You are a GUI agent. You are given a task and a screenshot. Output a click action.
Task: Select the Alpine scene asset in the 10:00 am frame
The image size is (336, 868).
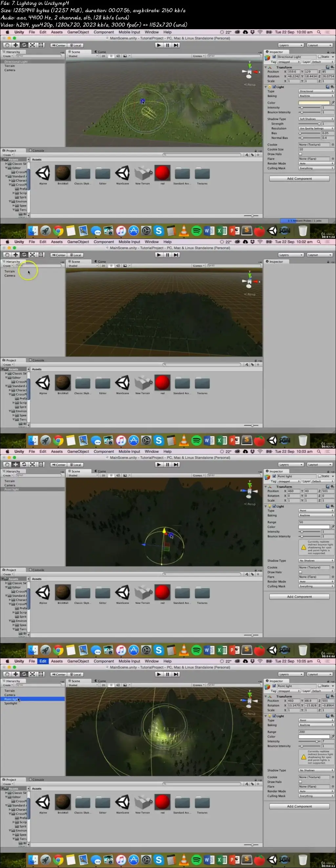(43, 175)
